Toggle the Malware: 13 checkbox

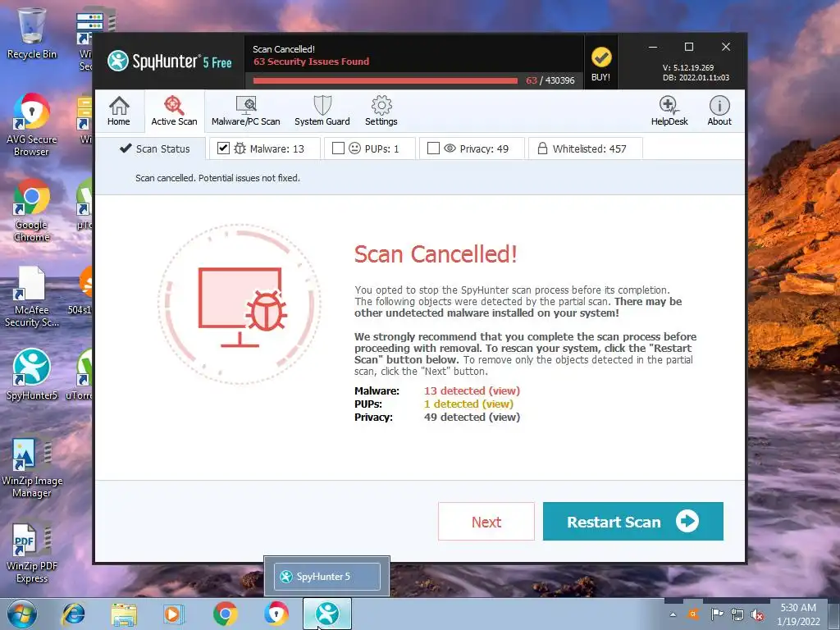223,148
